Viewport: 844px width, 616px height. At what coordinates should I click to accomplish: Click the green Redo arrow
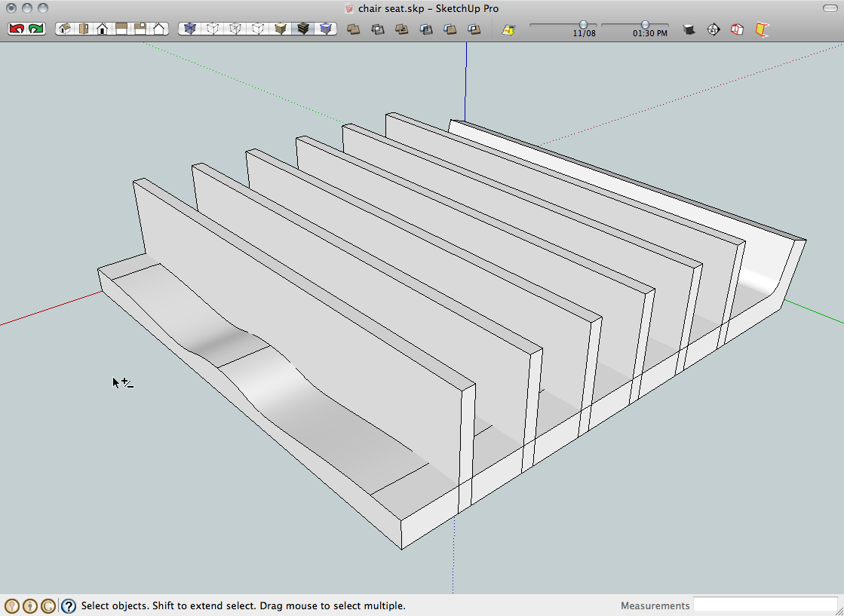point(36,29)
